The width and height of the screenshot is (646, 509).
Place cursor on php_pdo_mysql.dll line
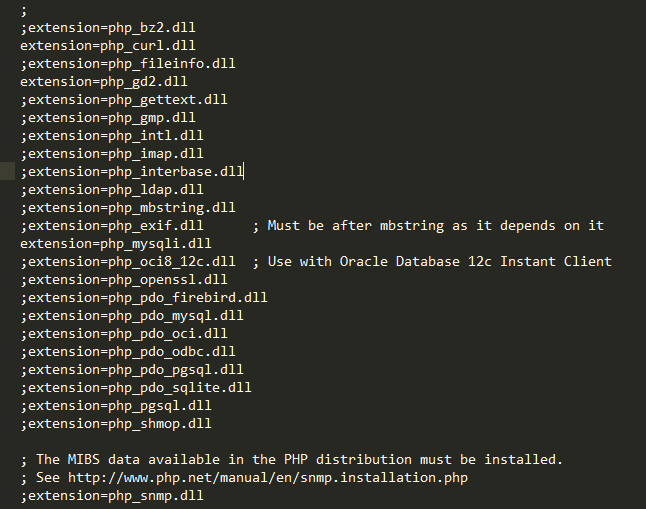pos(131,316)
